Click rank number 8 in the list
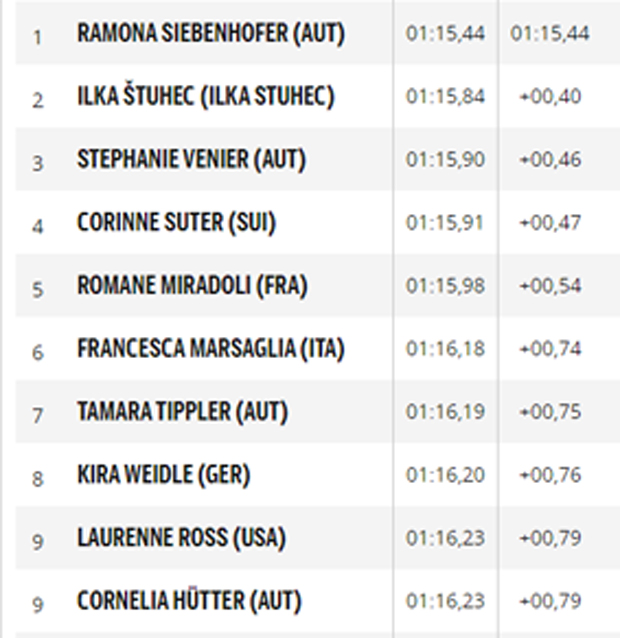Screen dimensions: 620x638 pyautogui.click(x=37, y=479)
